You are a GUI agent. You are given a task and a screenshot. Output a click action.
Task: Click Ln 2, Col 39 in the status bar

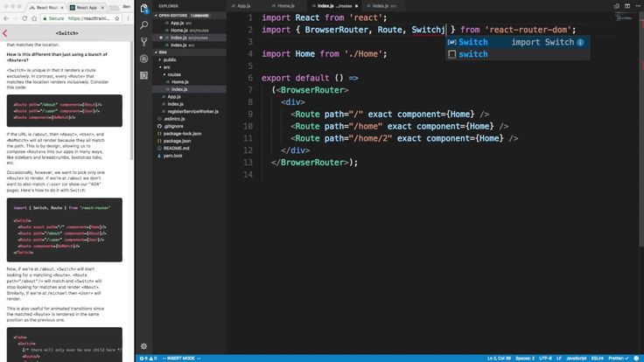click(499, 359)
